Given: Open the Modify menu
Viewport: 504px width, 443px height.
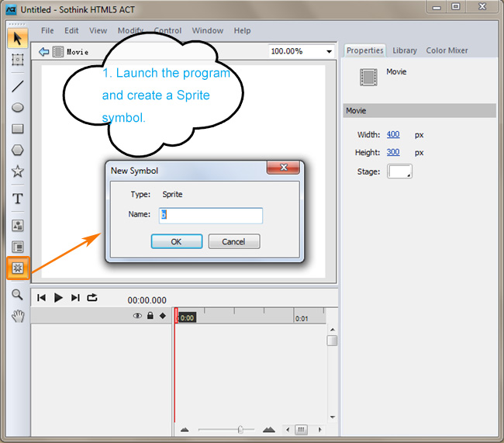Looking at the screenshot, I should point(130,30).
